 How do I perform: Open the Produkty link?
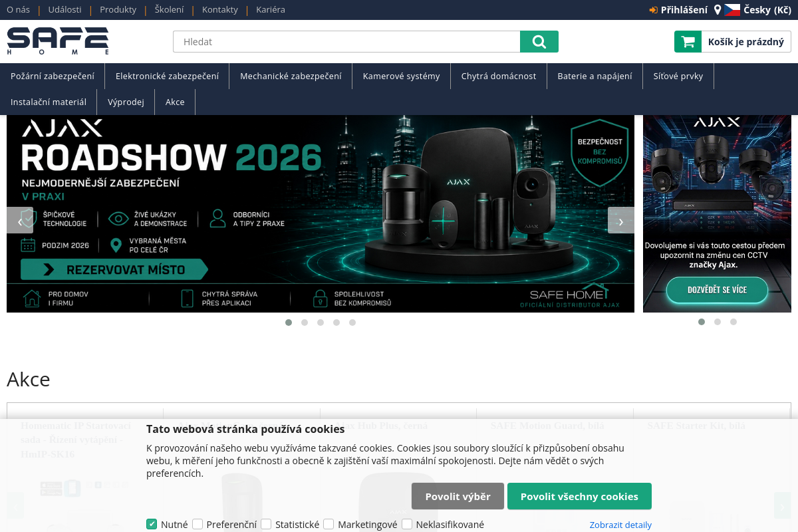pyautogui.click(x=118, y=10)
